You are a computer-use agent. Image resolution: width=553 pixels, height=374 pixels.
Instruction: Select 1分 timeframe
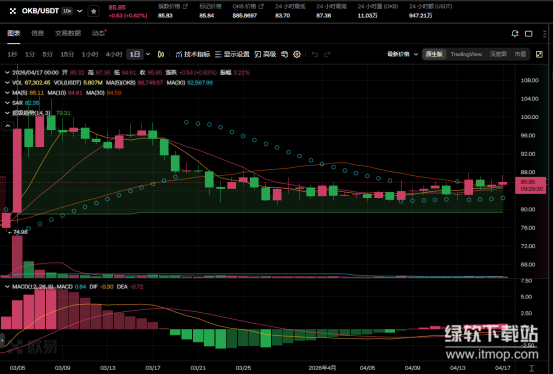point(30,54)
